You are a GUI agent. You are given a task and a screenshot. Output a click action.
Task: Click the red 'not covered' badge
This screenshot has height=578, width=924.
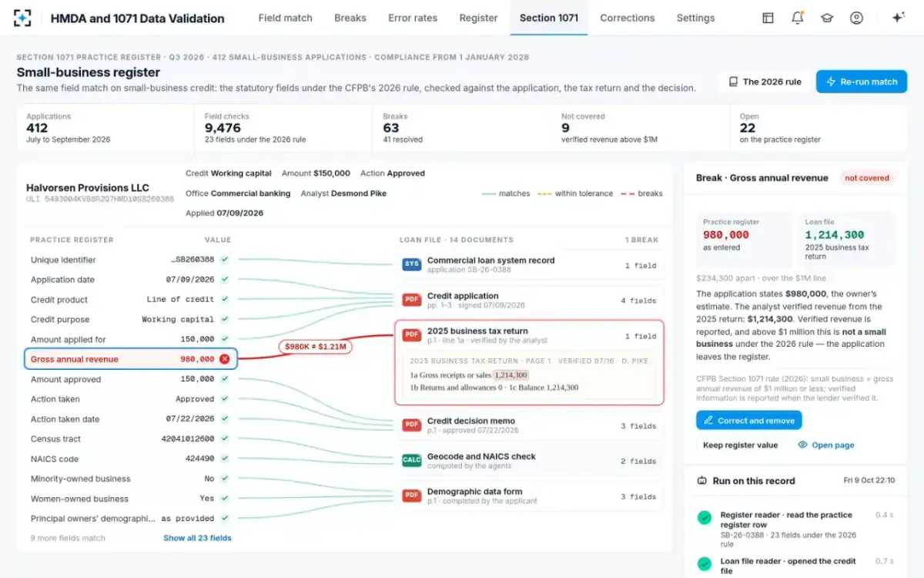[867, 178]
